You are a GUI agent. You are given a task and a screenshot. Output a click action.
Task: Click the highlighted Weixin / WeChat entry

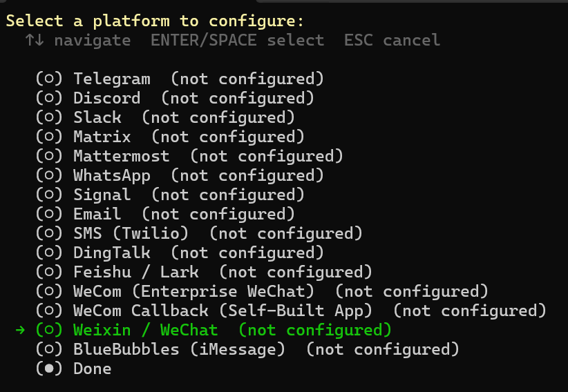tap(146, 330)
